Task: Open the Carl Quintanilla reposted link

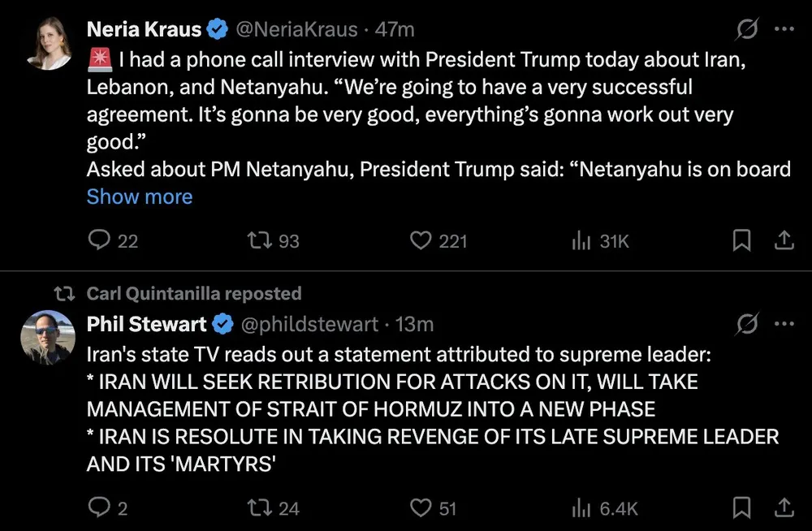Action: click(193, 293)
